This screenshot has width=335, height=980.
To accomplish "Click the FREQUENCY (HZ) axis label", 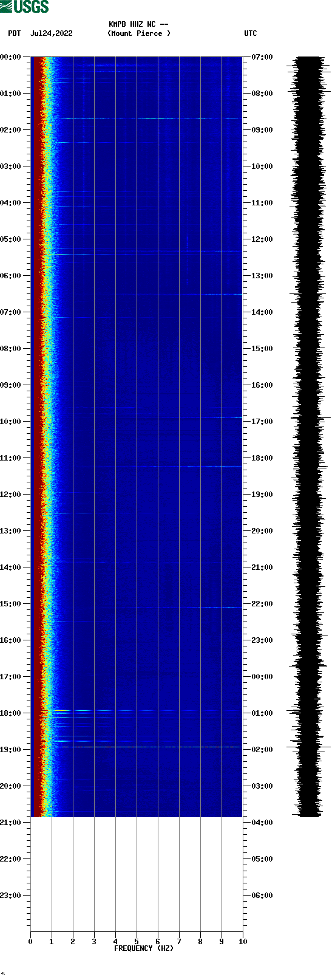I will pos(144,948).
